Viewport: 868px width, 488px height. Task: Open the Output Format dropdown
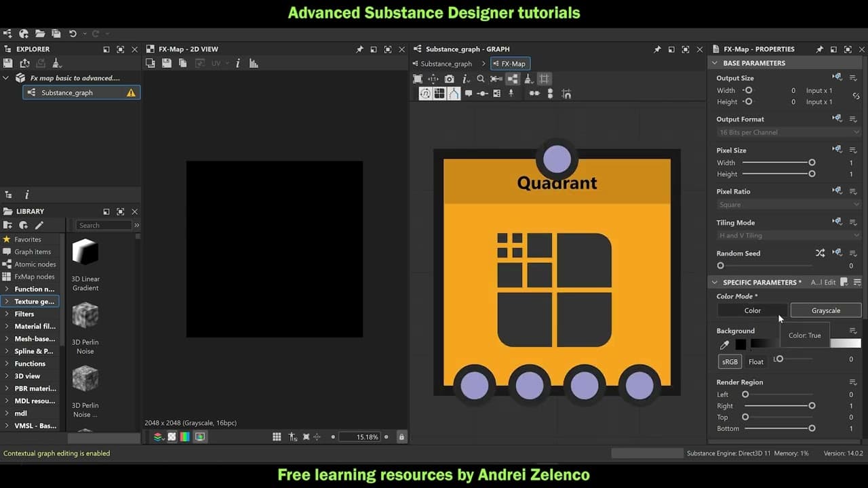(x=789, y=132)
